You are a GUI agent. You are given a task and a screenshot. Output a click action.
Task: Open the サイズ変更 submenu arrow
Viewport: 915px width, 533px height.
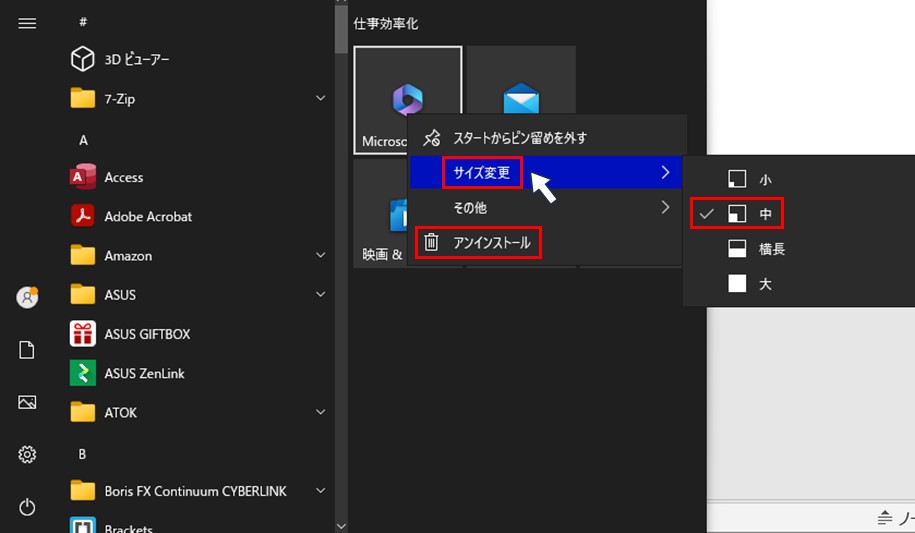tap(665, 172)
